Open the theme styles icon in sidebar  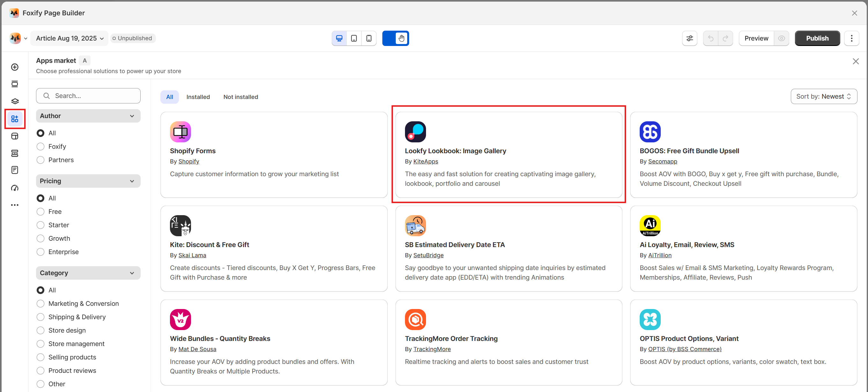pyautogui.click(x=14, y=136)
